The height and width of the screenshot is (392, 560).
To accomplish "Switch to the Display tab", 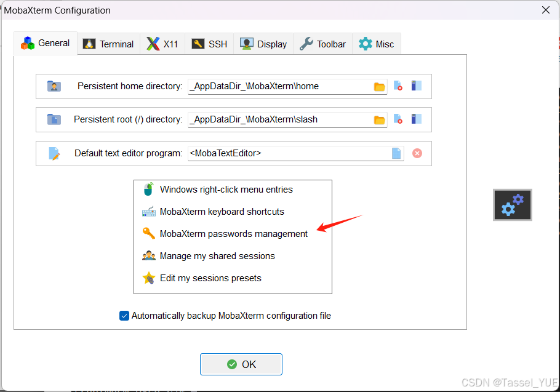I will coord(263,44).
